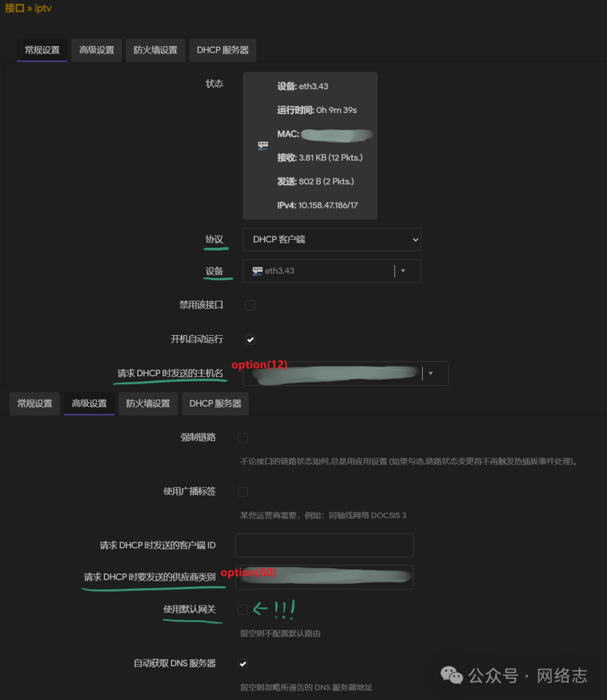Image resolution: width=607 pixels, height=700 pixels.
Task: Enable 使用广播标签
Action: click(x=242, y=491)
